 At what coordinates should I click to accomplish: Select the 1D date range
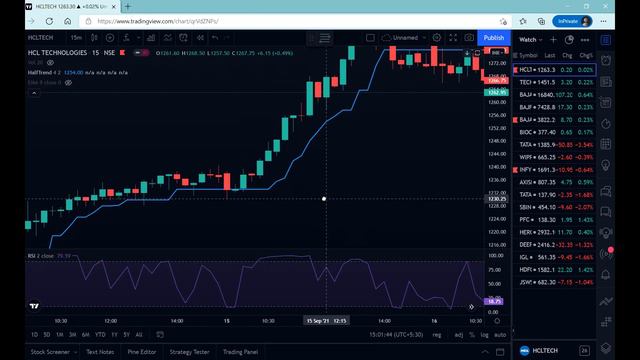click(35, 335)
